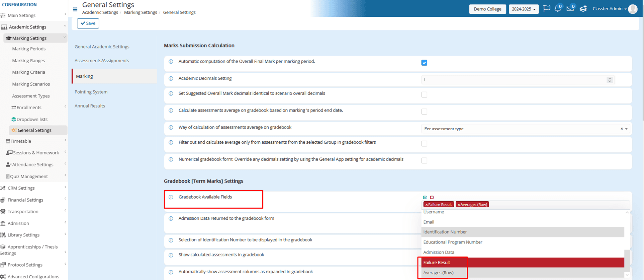The width and height of the screenshot is (644, 280).
Task: Click the select-all icon above Gradebook fields
Action: pyautogui.click(x=425, y=197)
